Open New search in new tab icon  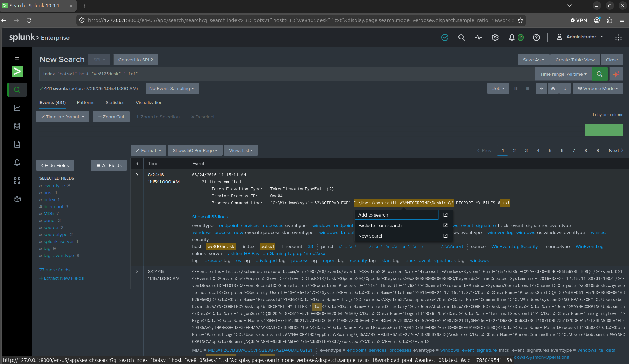point(446,236)
